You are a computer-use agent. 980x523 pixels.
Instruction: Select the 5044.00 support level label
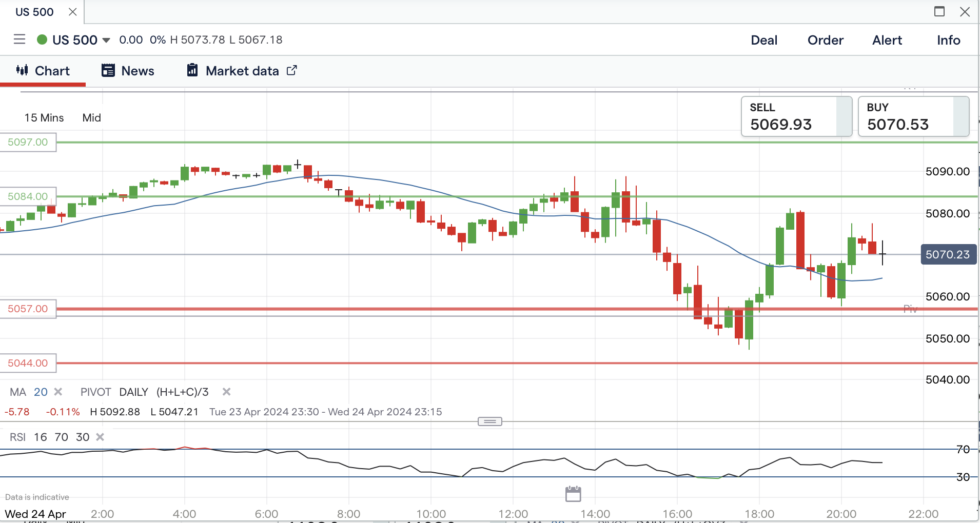pos(28,363)
